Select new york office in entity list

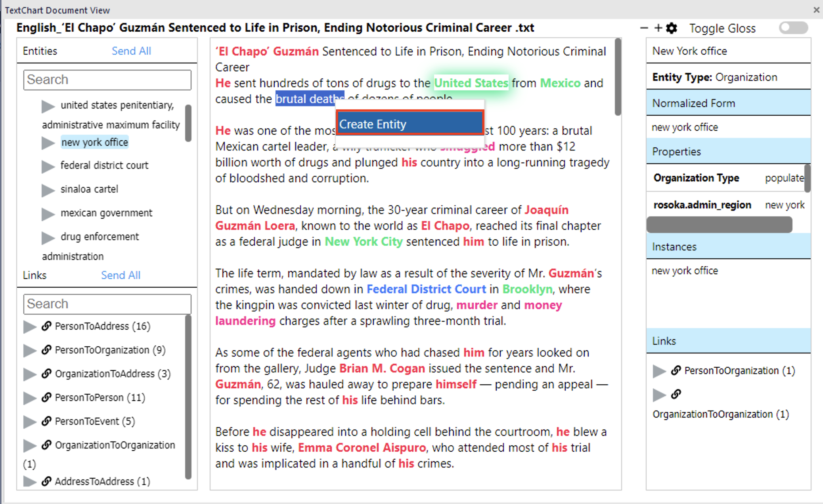click(x=94, y=142)
